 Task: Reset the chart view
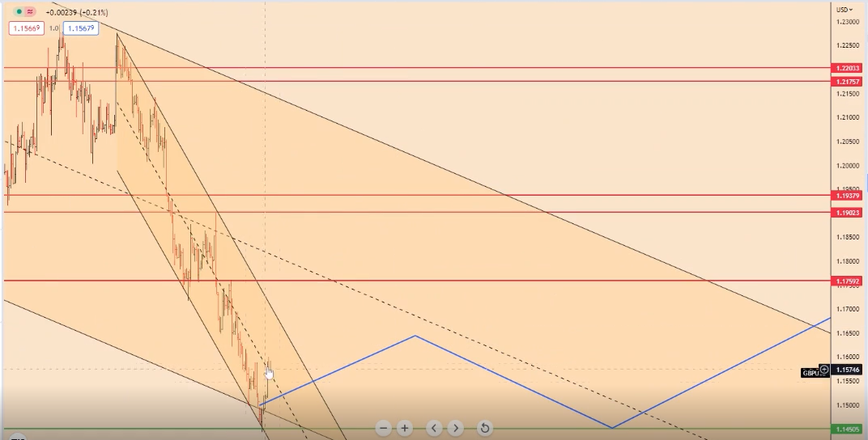click(484, 428)
